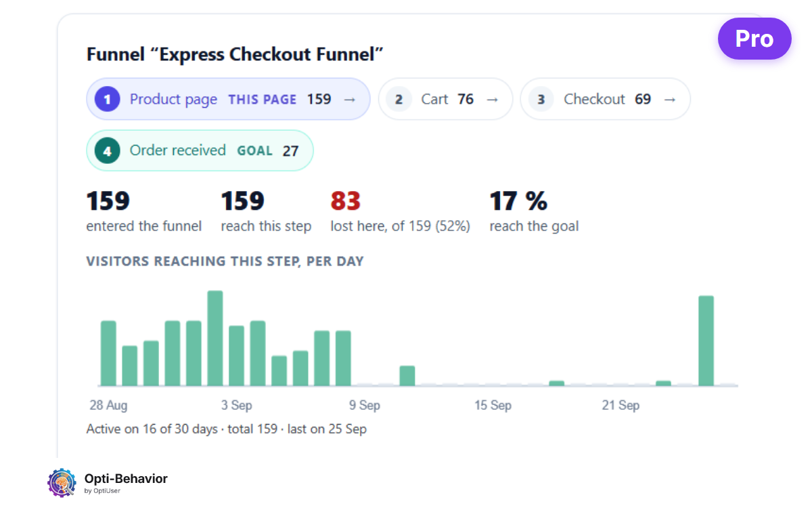Click step number 3 circle icon
Screen dimensions: 812x508
pos(541,100)
